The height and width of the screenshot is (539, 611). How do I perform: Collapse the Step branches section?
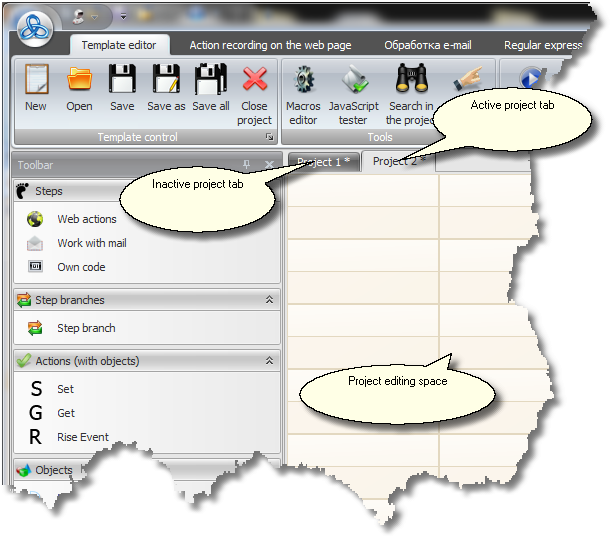(268, 300)
